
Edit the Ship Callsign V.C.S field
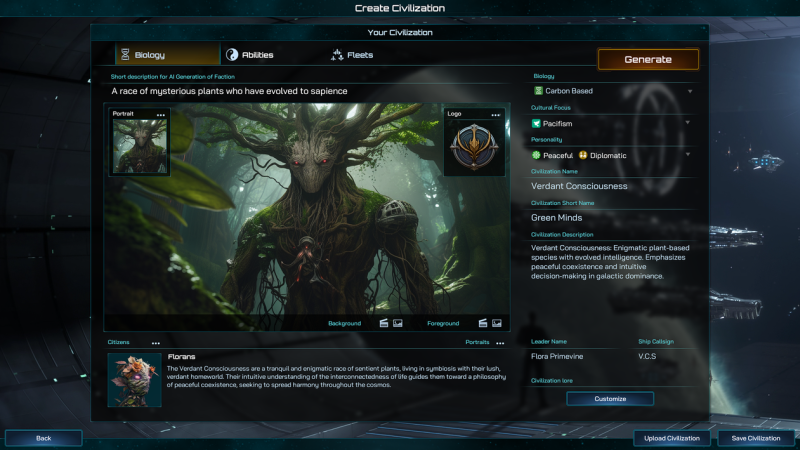pyautogui.click(x=647, y=357)
